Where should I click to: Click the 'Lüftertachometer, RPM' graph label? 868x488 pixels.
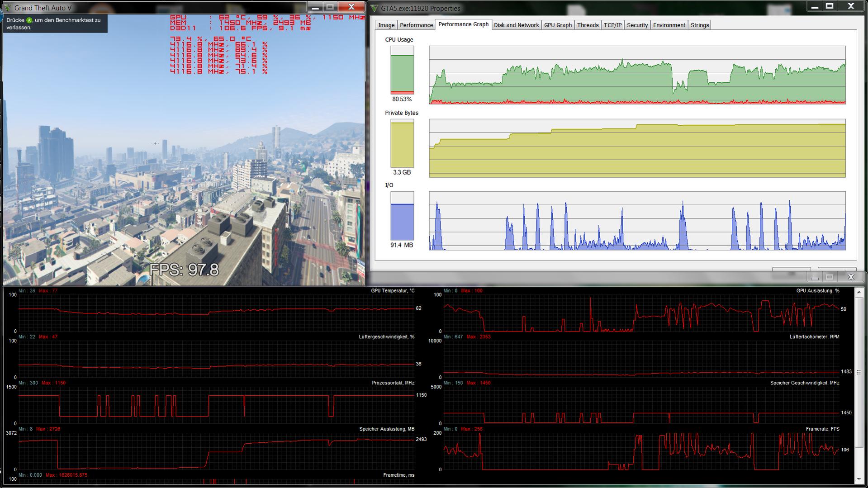pos(814,337)
